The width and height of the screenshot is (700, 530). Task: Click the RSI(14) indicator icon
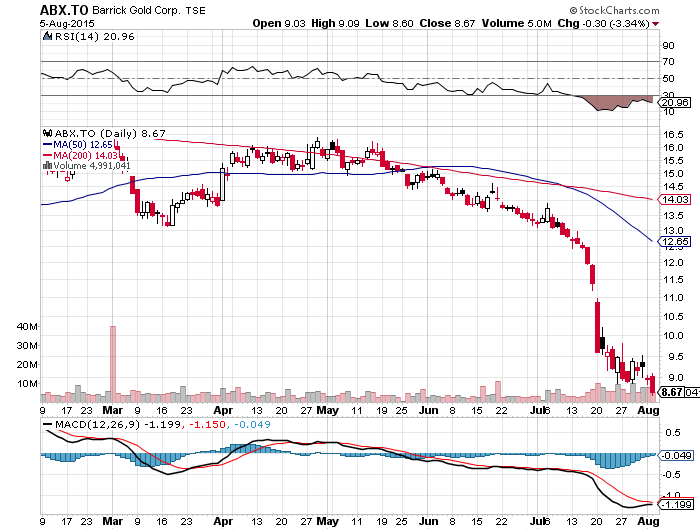point(47,36)
